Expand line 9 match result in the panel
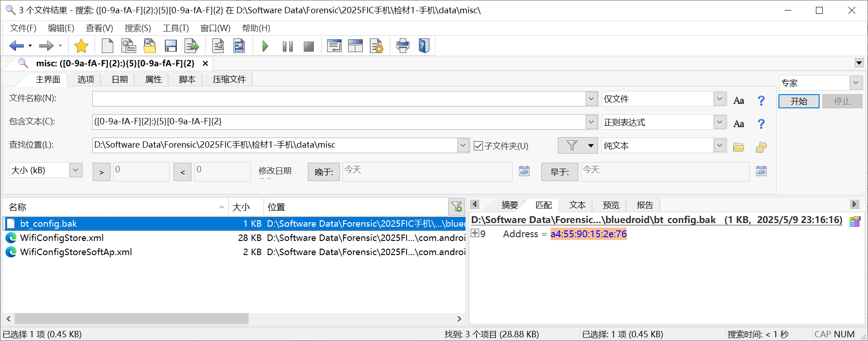The width and height of the screenshot is (868, 341). pos(475,234)
